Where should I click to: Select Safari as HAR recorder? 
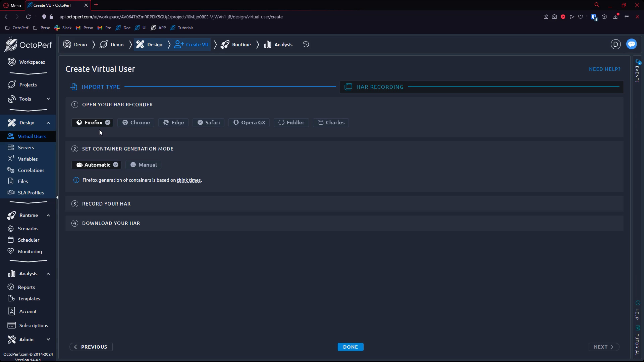208,122
